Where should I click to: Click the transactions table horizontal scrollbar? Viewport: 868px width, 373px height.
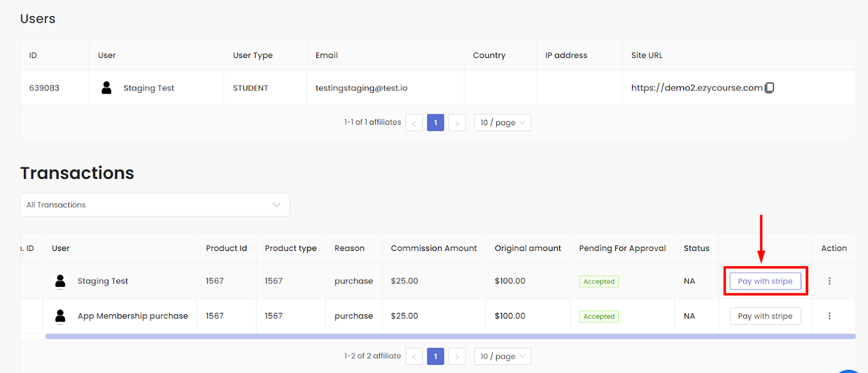point(450,336)
